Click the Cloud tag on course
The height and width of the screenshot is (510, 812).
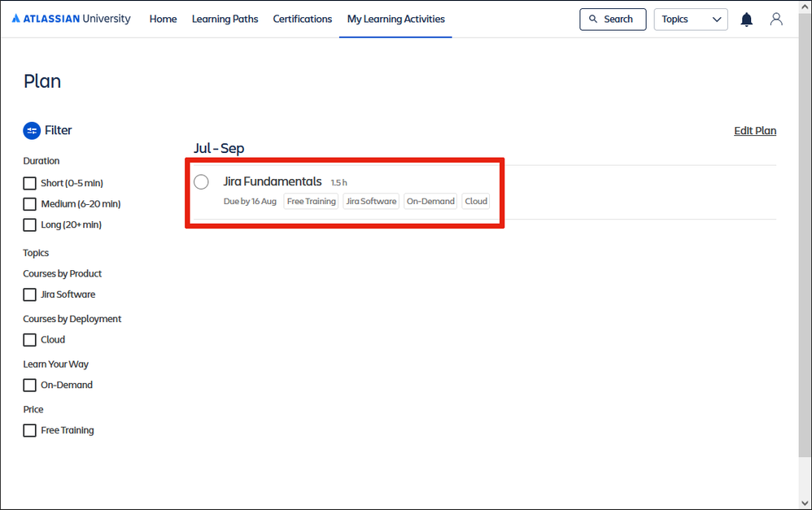(476, 201)
